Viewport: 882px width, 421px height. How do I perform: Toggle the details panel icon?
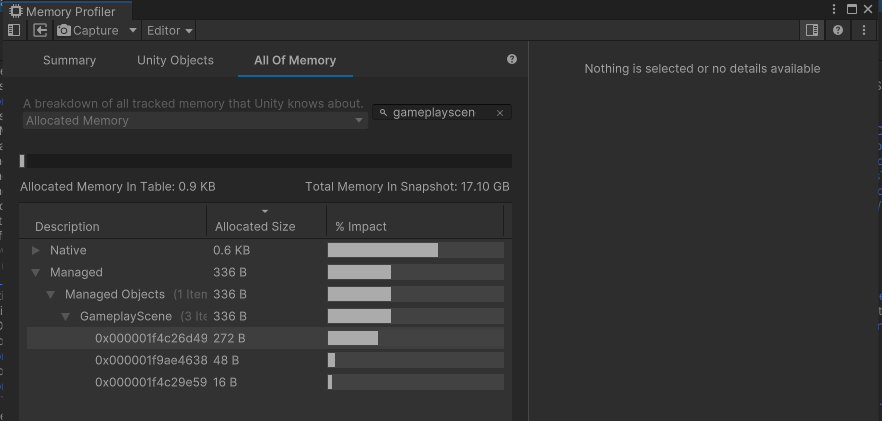812,30
